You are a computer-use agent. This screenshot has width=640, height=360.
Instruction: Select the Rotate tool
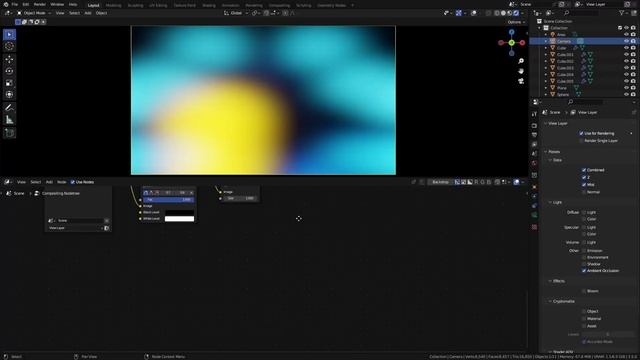[9, 71]
